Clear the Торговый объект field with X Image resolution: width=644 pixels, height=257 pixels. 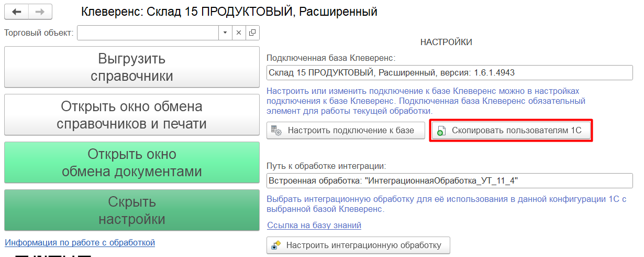pos(239,33)
